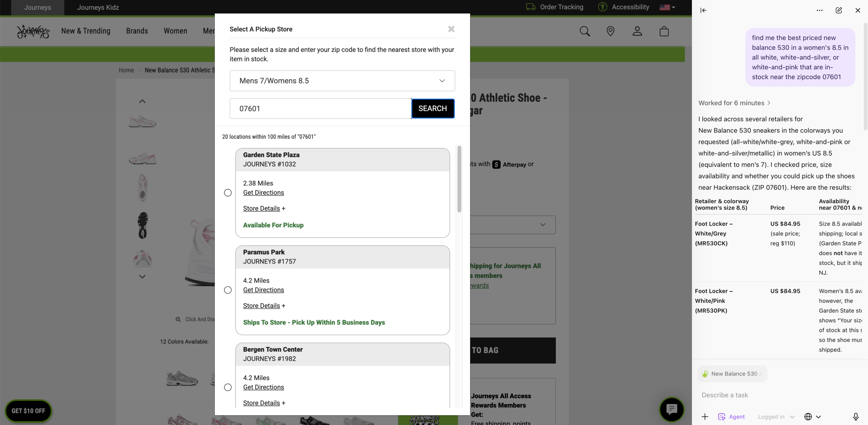This screenshot has height=425, width=868.
Task: Click the zip code input field
Action: (x=320, y=108)
